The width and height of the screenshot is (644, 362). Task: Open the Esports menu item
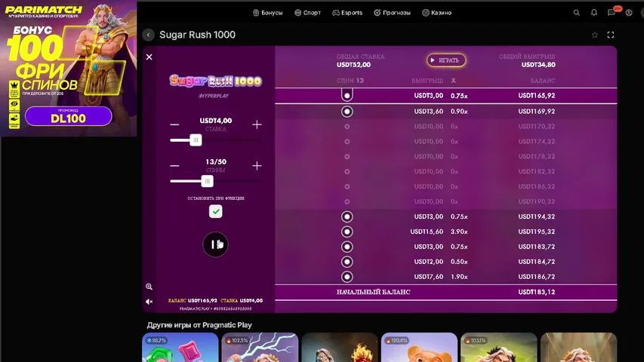[347, 13]
